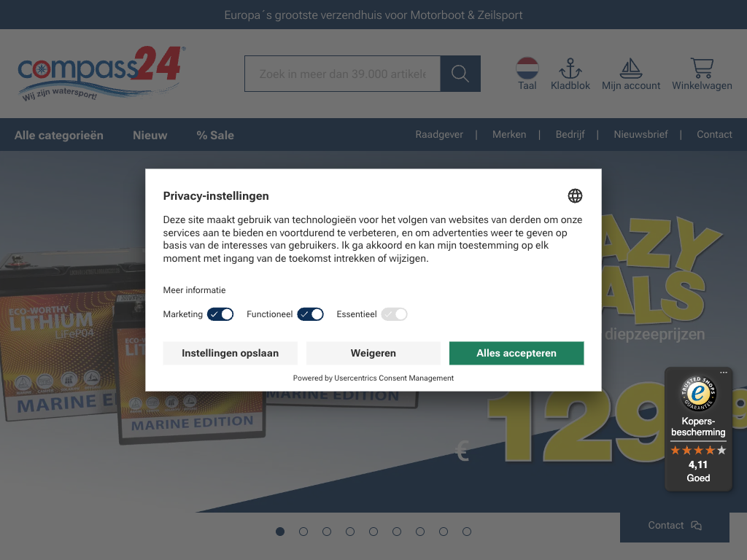Open the % Sale menu item

[x=215, y=135]
